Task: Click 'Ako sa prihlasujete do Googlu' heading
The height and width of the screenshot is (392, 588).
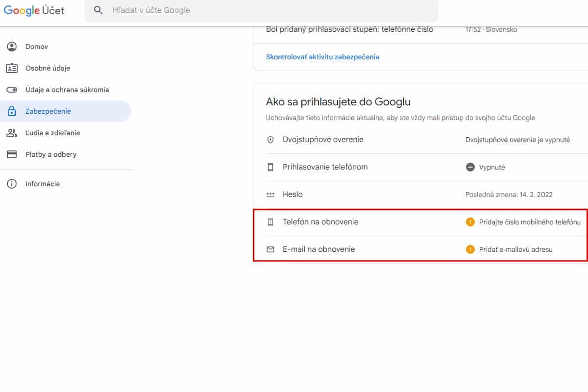Action: tap(338, 102)
